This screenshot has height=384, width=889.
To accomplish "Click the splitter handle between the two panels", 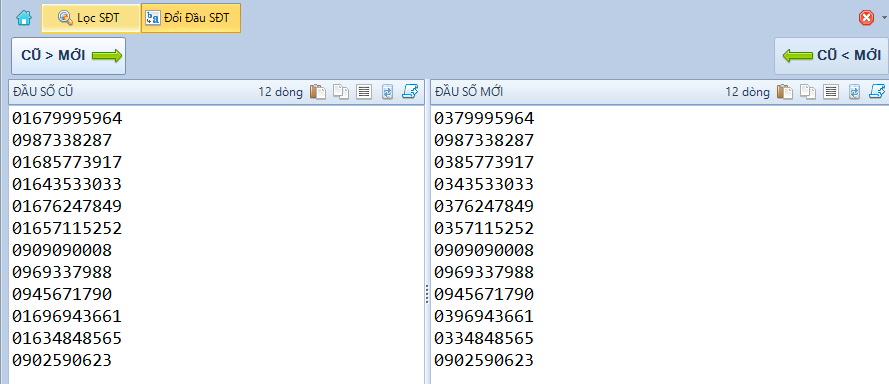I will click(427, 294).
